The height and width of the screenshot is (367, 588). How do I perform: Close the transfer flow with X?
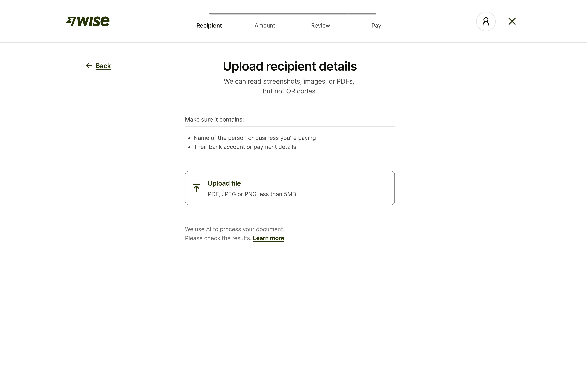pyautogui.click(x=512, y=21)
